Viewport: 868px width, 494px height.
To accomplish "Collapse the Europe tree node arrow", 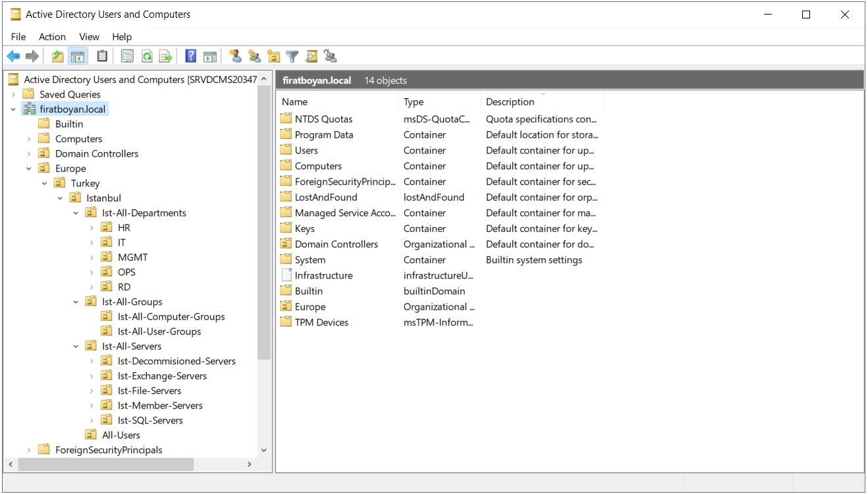I will tap(29, 169).
